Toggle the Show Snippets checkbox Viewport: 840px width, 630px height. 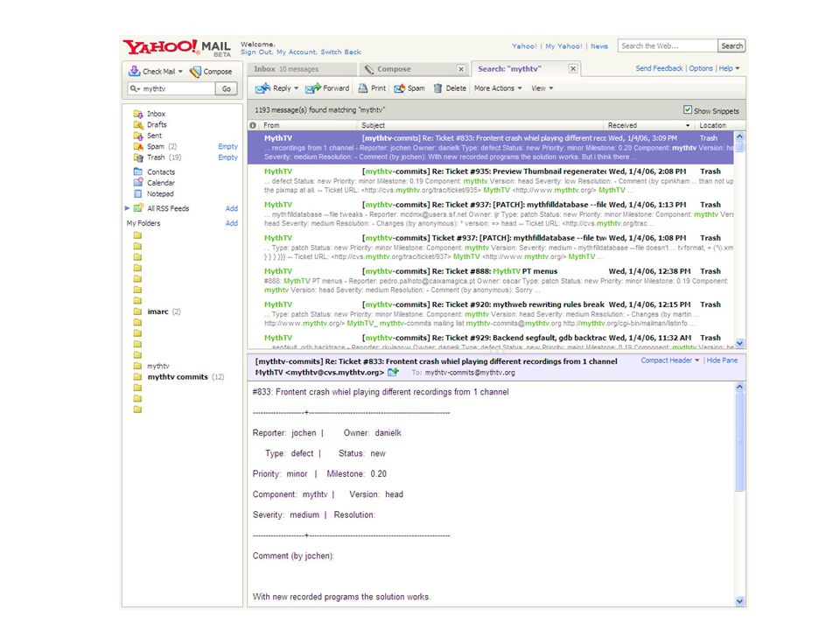click(688, 110)
